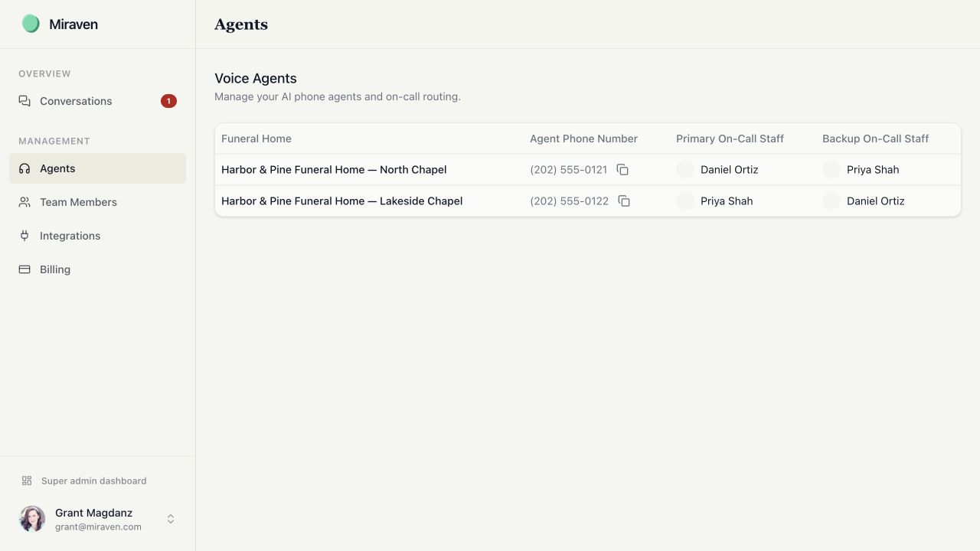Click the Agents page title
Screen dimensions: 980x551
click(241, 24)
